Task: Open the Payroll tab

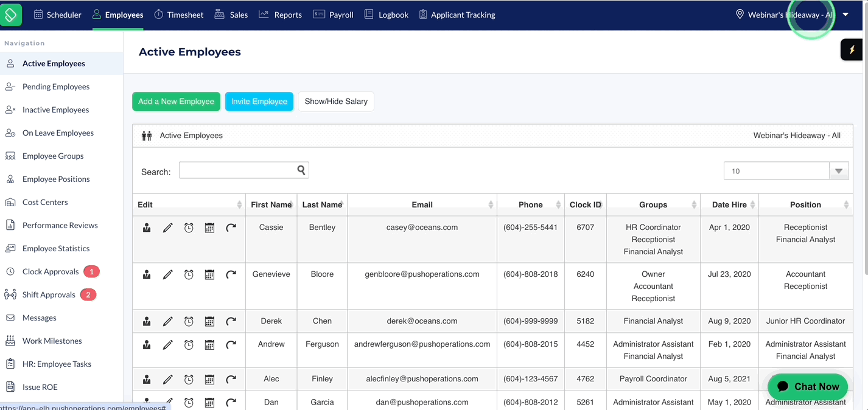Action: click(x=333, y=15)
